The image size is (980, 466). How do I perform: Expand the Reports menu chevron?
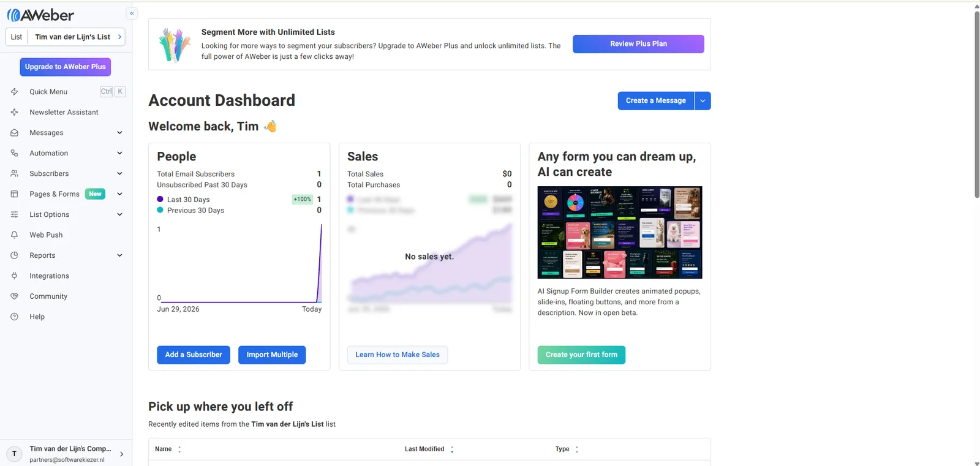click(x=119, y=255)
